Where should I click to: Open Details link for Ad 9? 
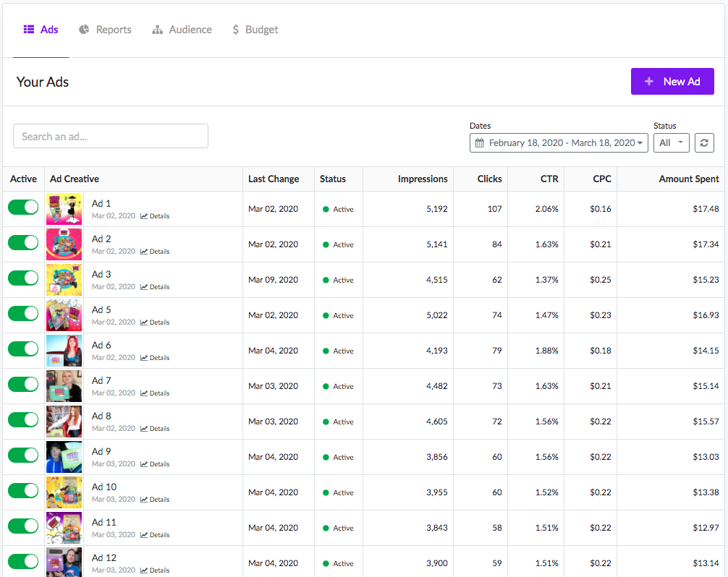tap(155, 463)
